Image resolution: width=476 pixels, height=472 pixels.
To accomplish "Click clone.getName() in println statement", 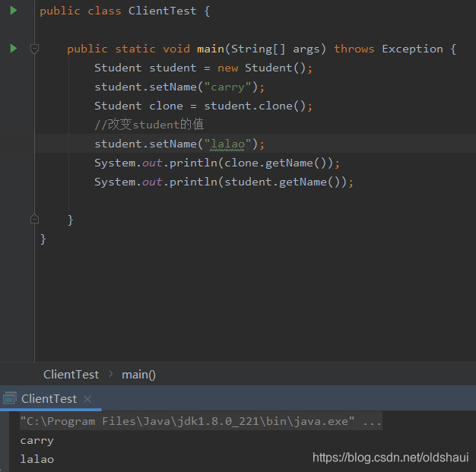I will [276, 163].
